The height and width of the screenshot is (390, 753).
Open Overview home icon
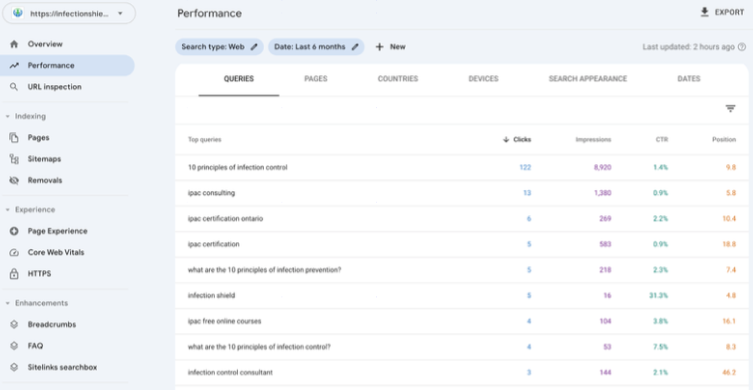pyautogui.click(x=14, y=44)
